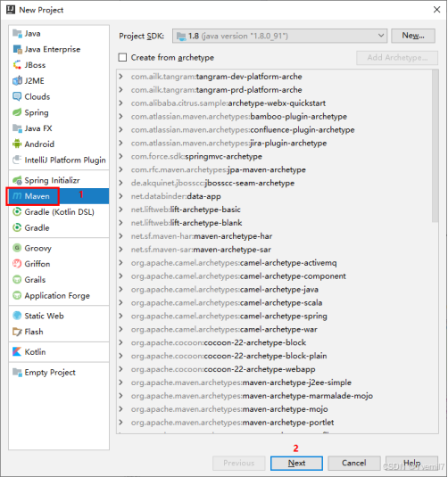Select cocoon-22-archetype-block row
This screenshot has height=477, width=448.
(277, 342)
